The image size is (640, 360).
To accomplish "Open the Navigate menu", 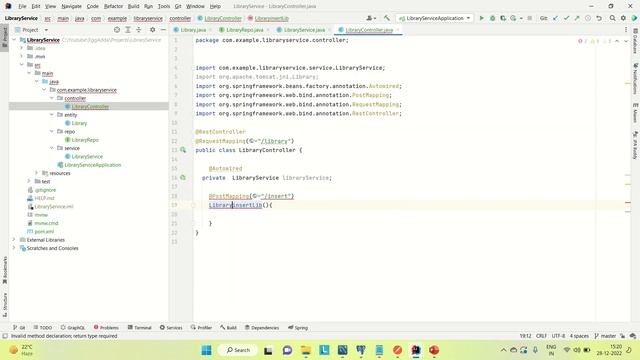I will [71, 6].
